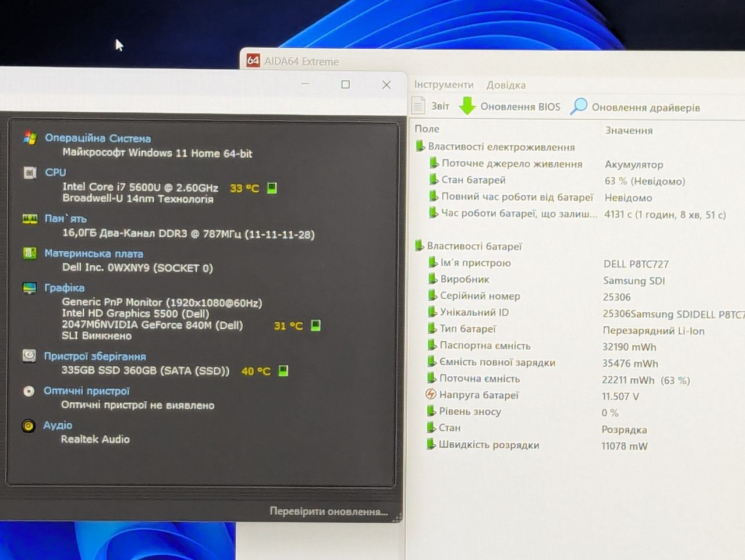Click the driver update magnifier icon

[579, 106]
